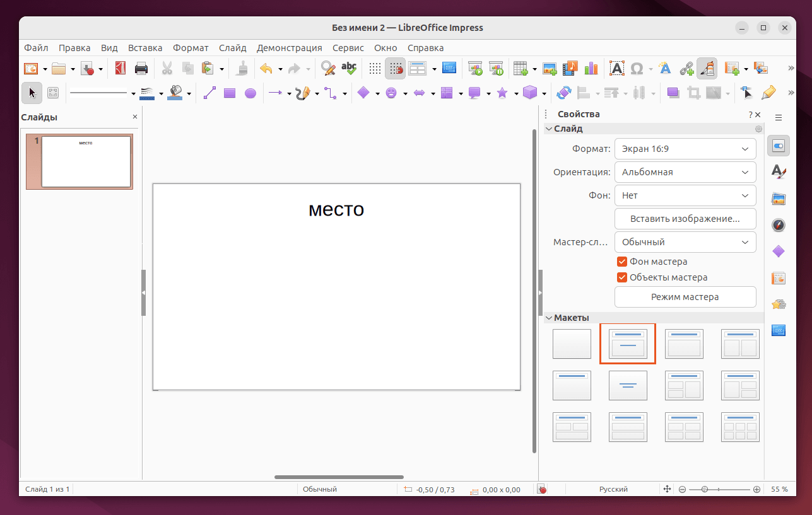Click the Режим мастера button
Image resolution: width=812 pixels, height=515 pixels.
point(685,297)
